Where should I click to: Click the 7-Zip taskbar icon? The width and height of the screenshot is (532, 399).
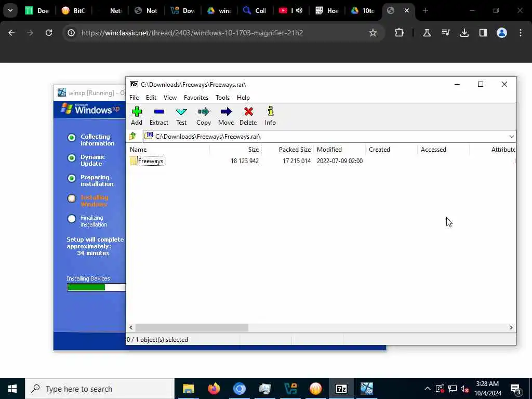[x=341, y=389]
